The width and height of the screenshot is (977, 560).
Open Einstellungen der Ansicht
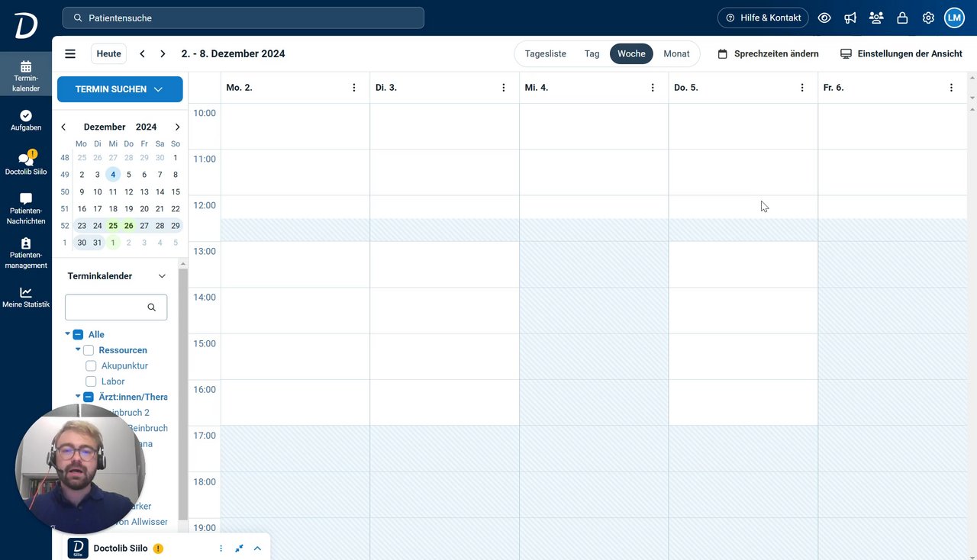click(901, 53)
